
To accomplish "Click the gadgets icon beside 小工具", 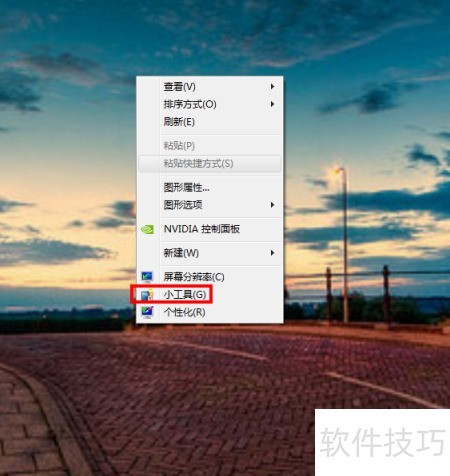I will click(x=147, y=295).
